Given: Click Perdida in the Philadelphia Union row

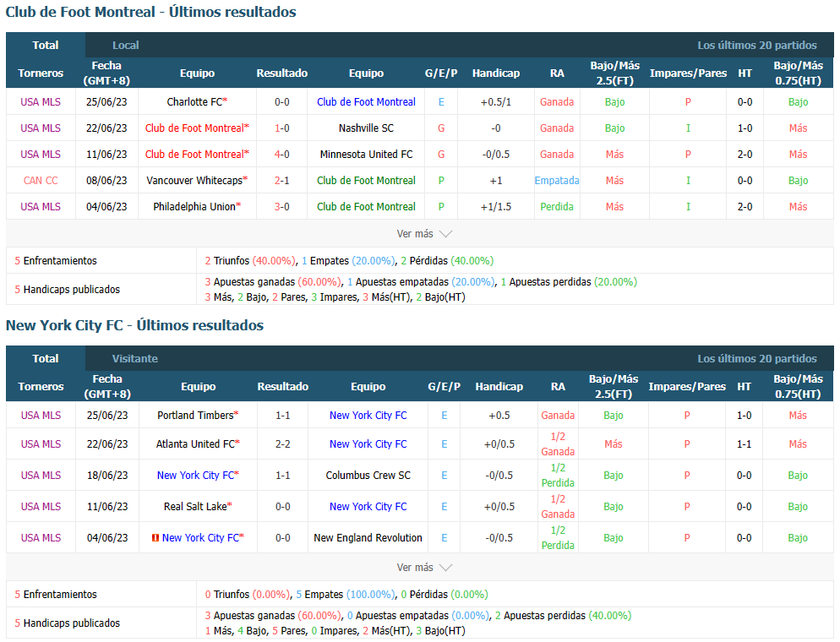Looking at the screenshot, I should (557, 207).
